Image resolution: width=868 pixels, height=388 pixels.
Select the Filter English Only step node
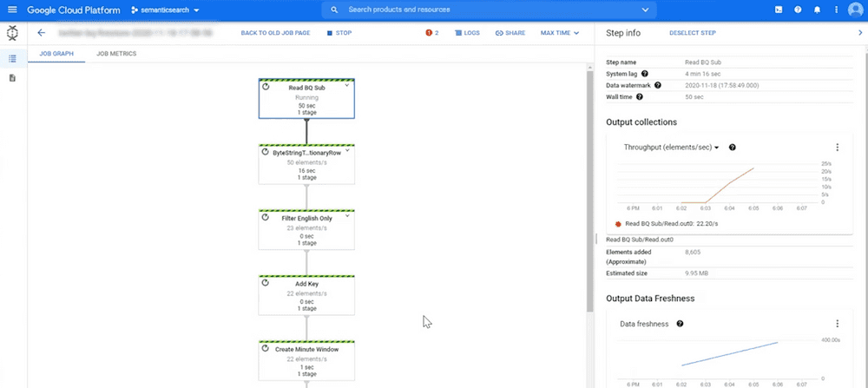(x=306, y=229)
